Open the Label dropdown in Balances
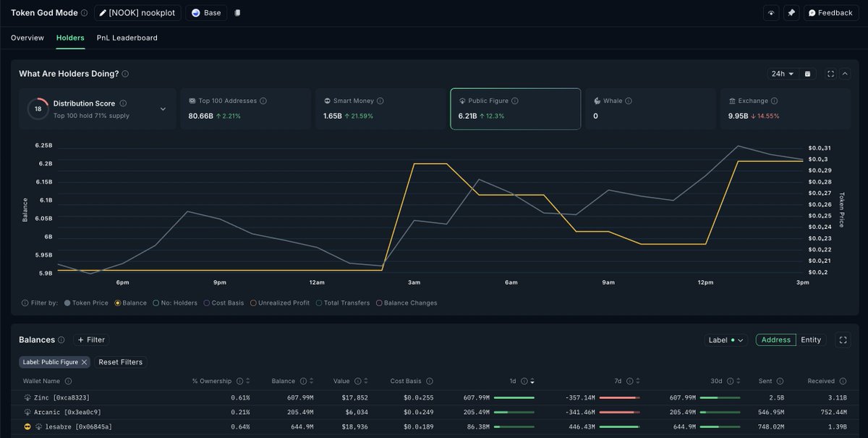 (x=726, y=340)
